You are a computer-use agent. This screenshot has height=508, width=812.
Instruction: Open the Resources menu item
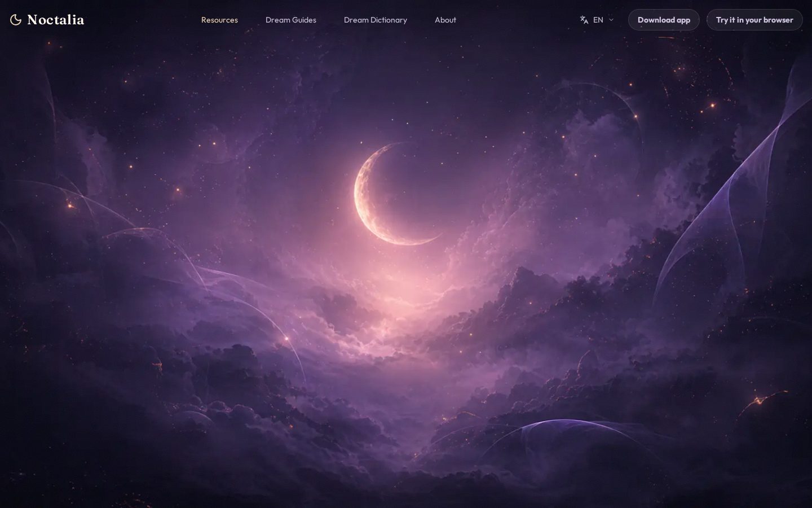[x=219, y=20]
